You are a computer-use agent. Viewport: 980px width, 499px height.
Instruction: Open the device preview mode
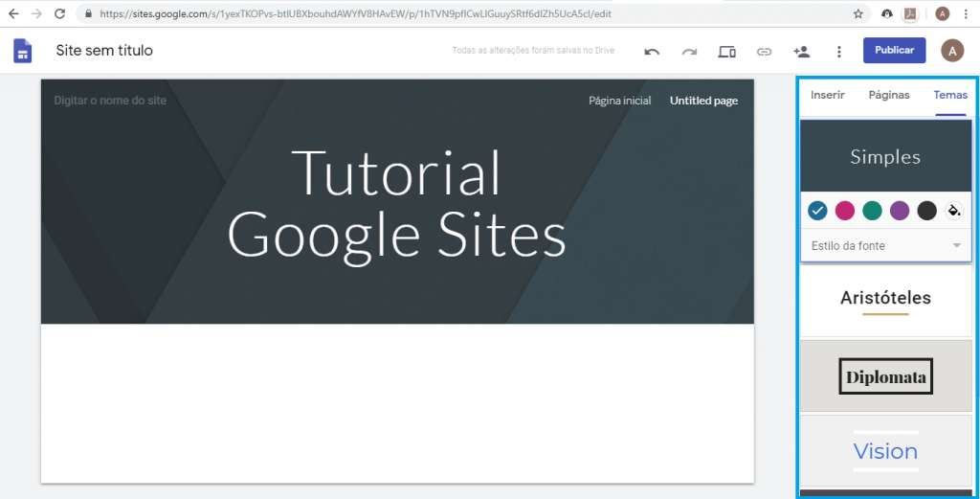coord(726,52)
